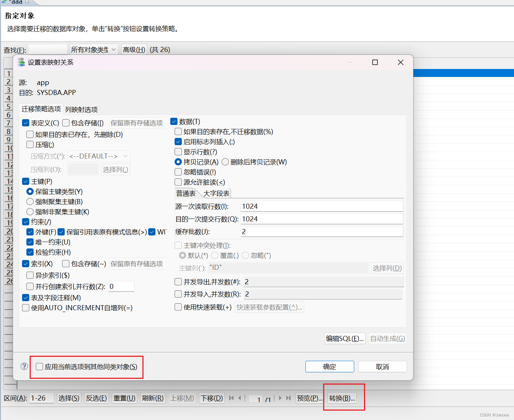Screen dimensions: 514x420
Task: Toggle 表及字段注释(M) checkbox
Action: [26, 298]
